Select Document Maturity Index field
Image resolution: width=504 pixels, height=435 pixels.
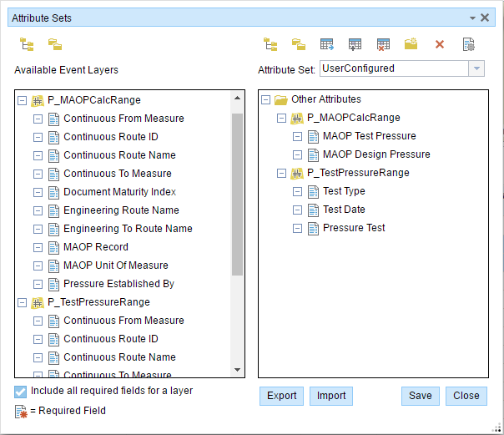click(119, 192)
